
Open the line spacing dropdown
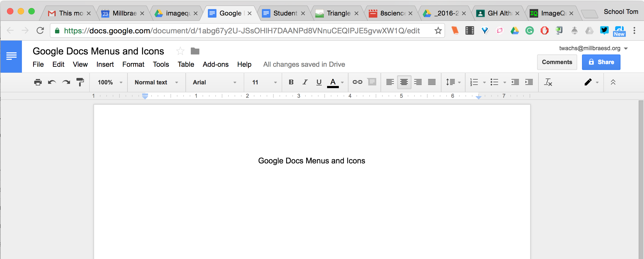(453, 82)
